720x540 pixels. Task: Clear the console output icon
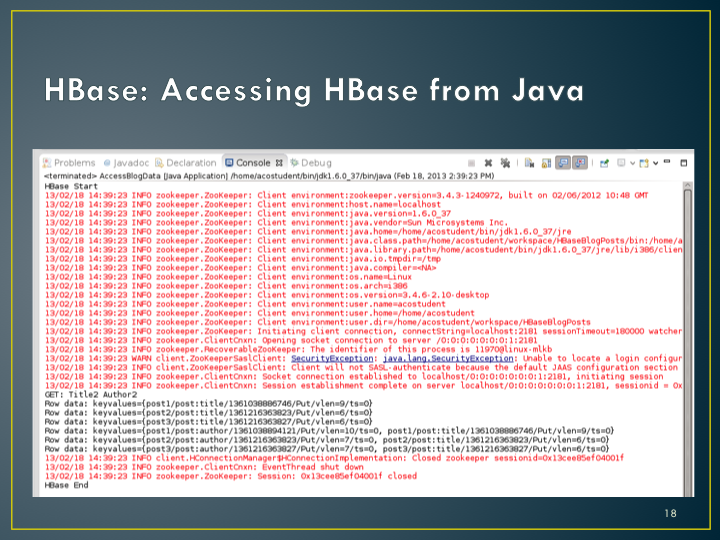tap(529, 163)
